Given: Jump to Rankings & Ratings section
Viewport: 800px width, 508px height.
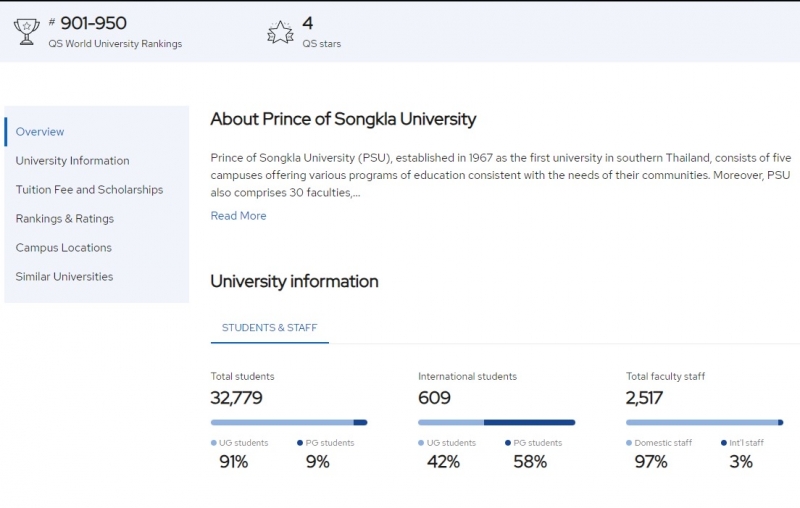Looking at the screenshot, I should tap(65, 219).
